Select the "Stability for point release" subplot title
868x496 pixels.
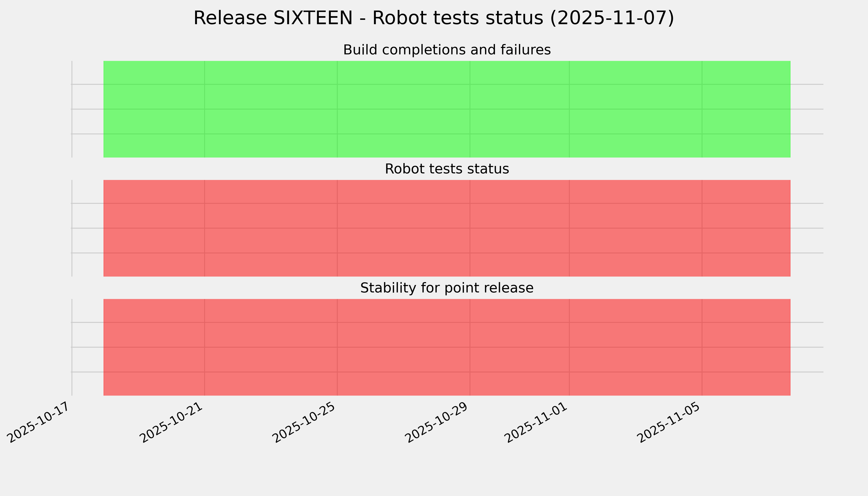tap(447, 288)
